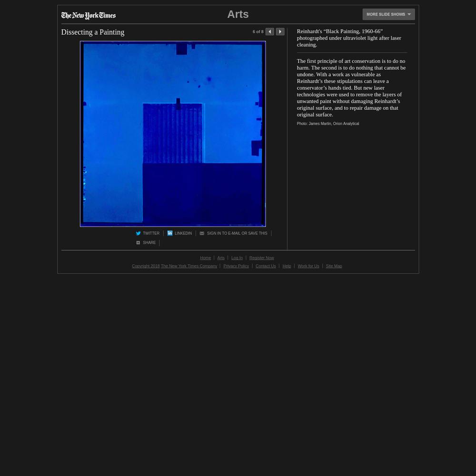This screenshot has height=476, width=476.
Task: Click Sign in to e-mail or save this
Action: tap(237, 233)
